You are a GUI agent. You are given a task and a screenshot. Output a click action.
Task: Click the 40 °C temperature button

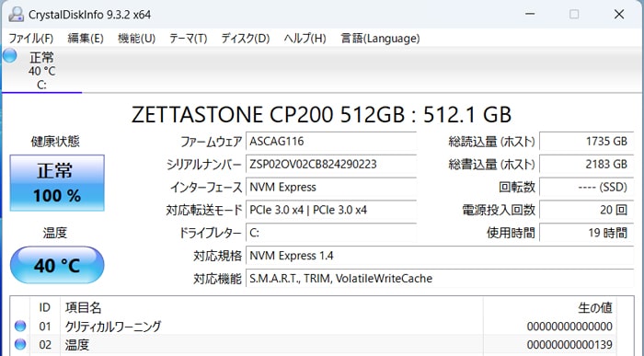tap(57, 265)
